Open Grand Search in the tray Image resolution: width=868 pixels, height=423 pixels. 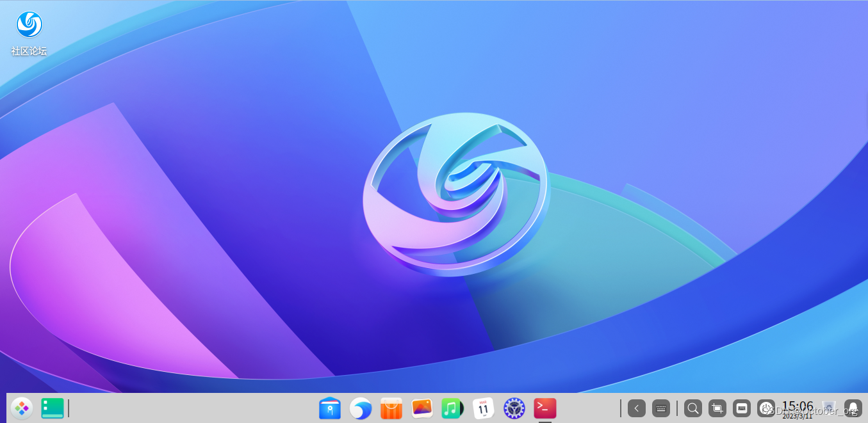pyautogui.click(x=692, y=408)
